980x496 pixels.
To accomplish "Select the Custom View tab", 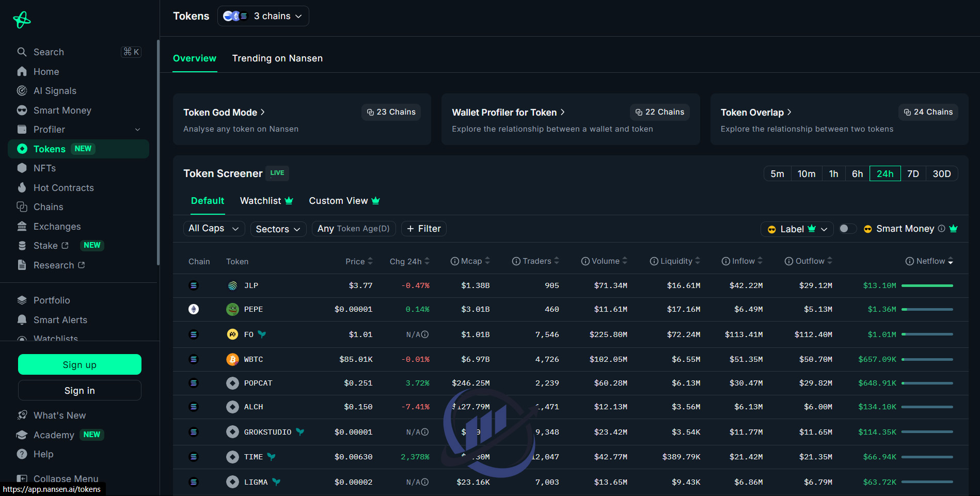I will [x=344, y=201].
